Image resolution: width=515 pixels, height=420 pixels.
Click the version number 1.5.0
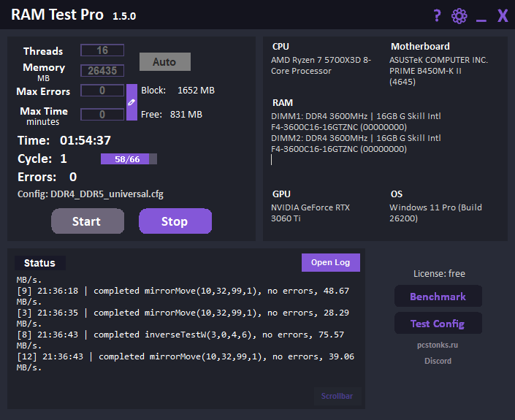click(x=124, y=16)
